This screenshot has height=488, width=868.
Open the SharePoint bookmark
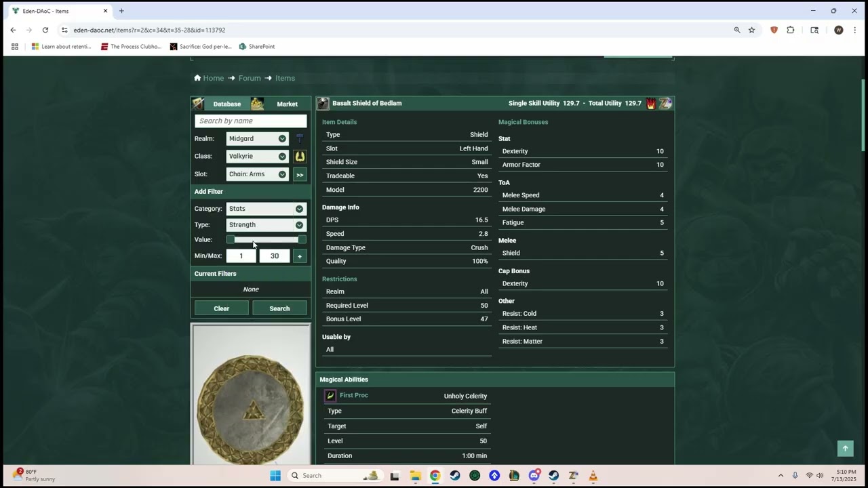(x=256, y=47)
